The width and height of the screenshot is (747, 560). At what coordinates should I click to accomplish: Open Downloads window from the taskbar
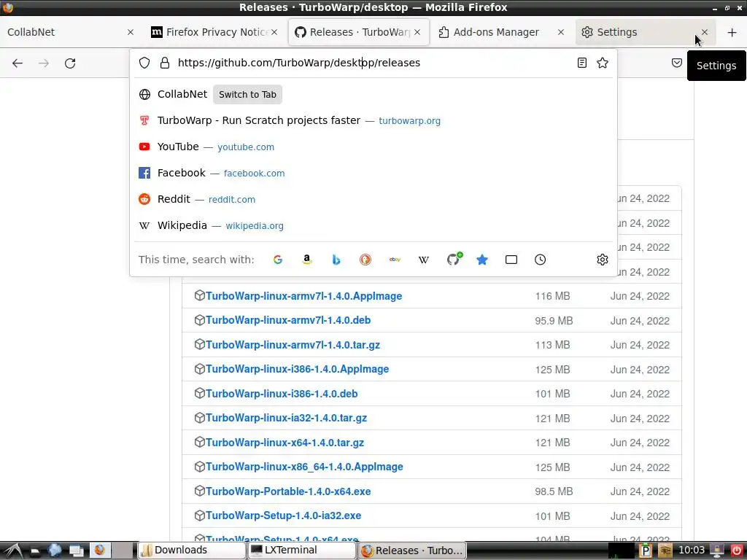click(192, 550)
